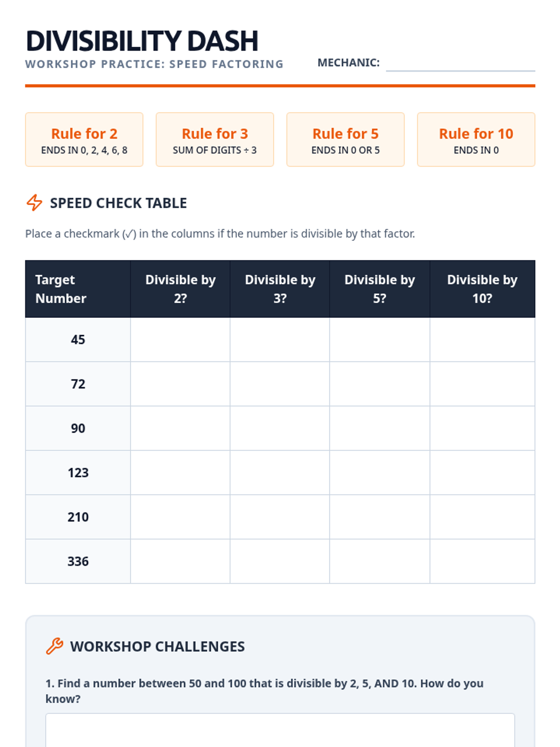Click the Divisible by 5? column header
Screen dimensions: 560x747
pos(379,289)
